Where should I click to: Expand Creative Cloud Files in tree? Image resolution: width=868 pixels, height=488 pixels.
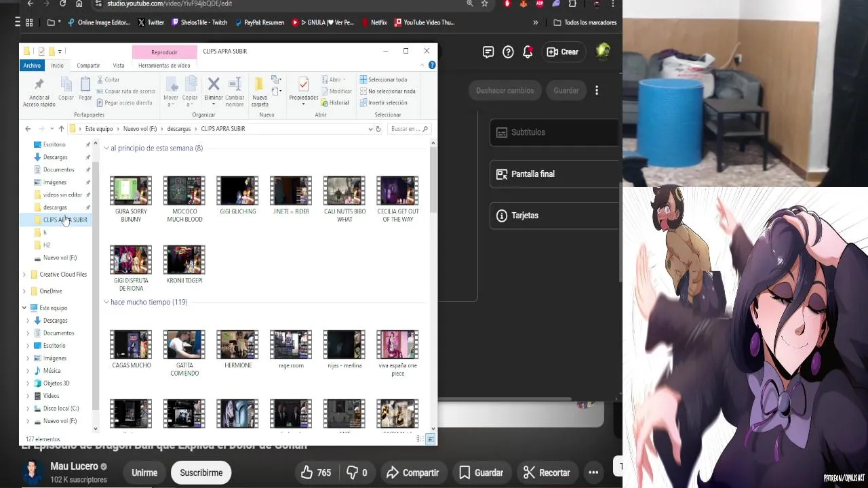pos(24,274)
